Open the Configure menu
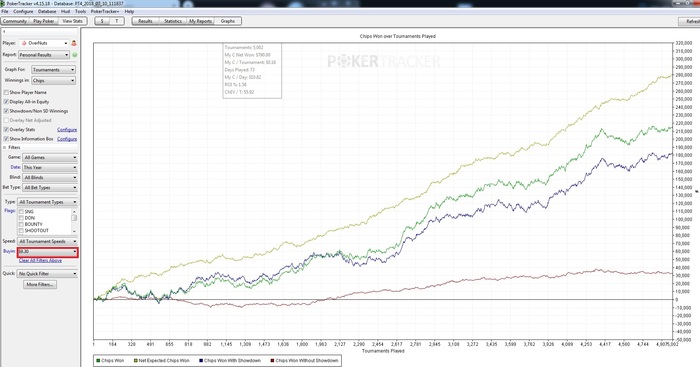The height and width of the screenshot is (367, 700). pyautogui.click(x=23, y=12)
